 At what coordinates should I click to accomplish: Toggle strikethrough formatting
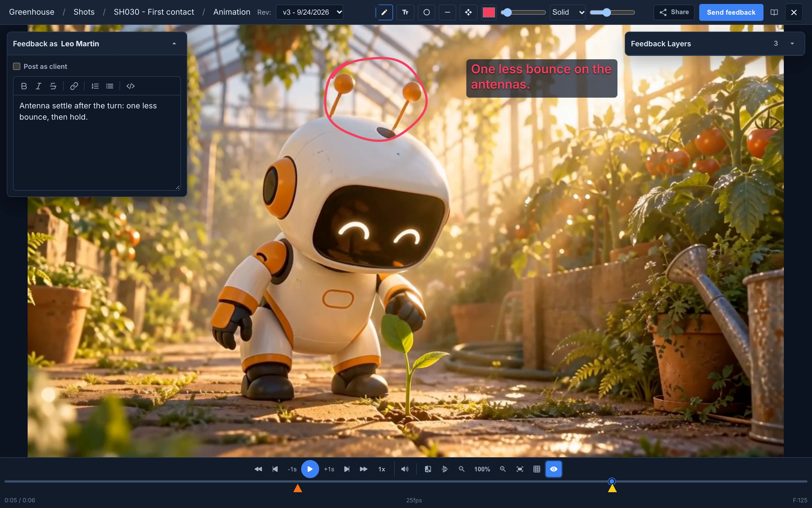[53, 86]
